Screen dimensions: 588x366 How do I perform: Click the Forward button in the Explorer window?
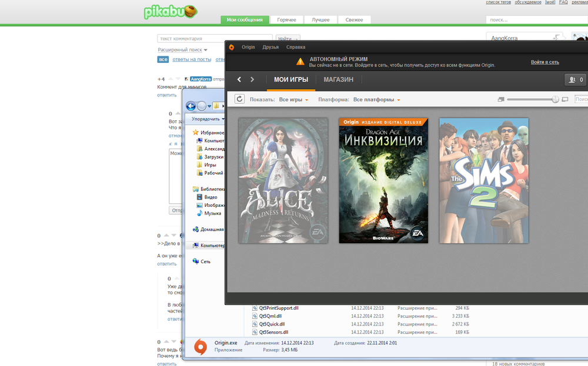click(x=201, y=106)
